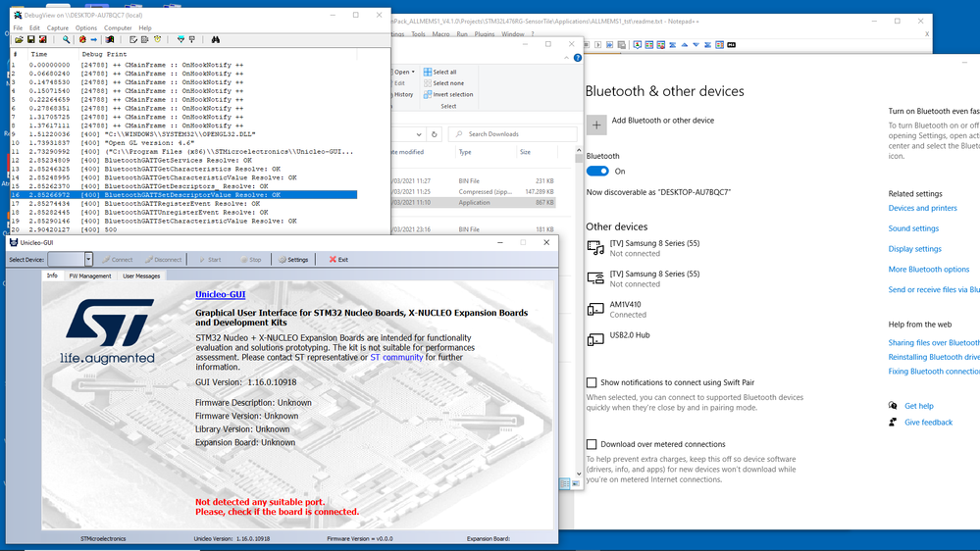
Task: Click the Connect button in Unicleo-GUI
Action: pos(118,259)
